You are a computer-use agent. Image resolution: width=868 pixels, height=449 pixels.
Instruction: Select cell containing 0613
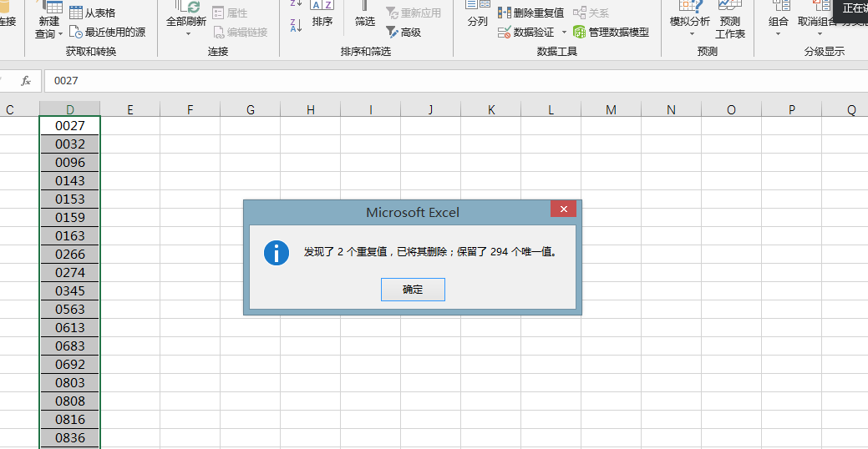tap(69, 327)
